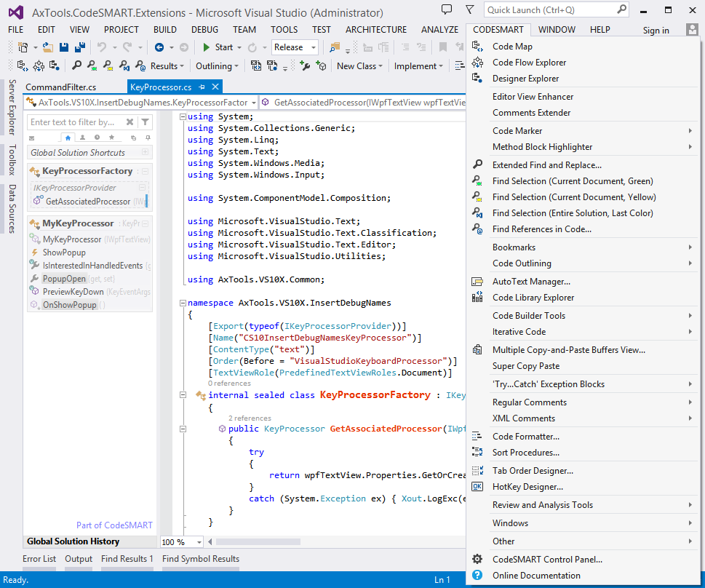Click the Find in Files toolbar icon
The height and width of the screenshot is (588, 705).
(x=335, y=47)
